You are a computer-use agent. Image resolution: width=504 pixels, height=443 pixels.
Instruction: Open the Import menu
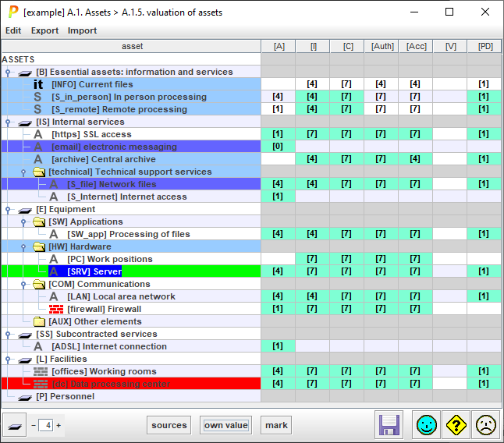pyautogui.click(x=82, y=30)
